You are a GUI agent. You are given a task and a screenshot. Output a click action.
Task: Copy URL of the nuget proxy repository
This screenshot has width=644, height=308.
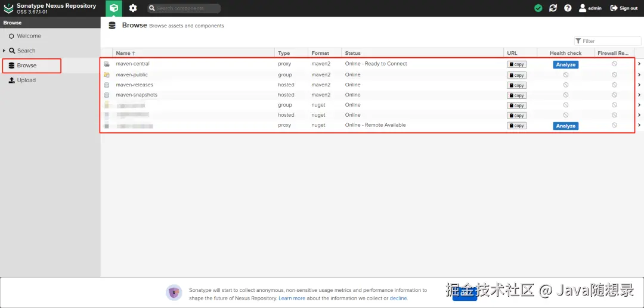coord(516,126)
